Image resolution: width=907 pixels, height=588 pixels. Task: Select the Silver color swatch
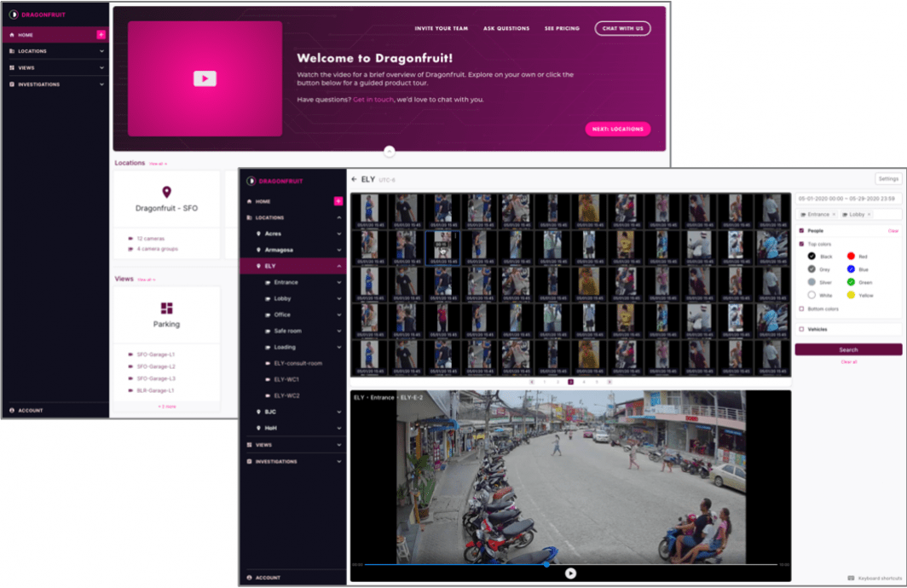[812, 282]
